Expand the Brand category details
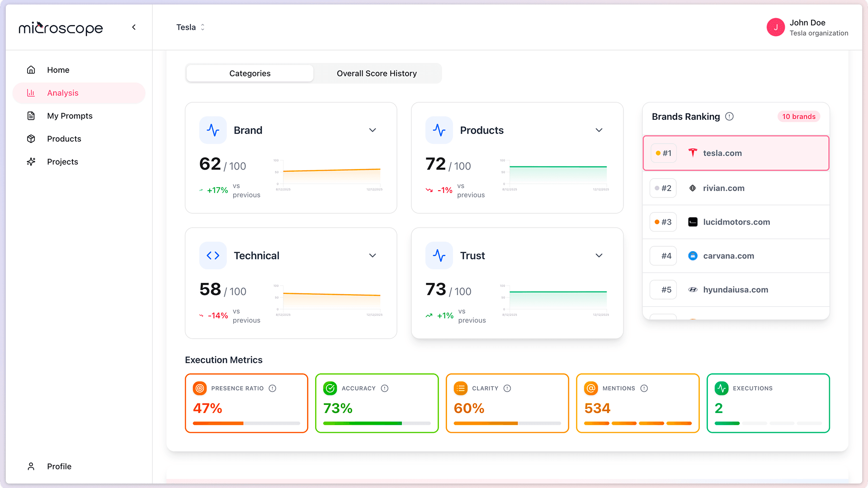Image resolution: width=868 pixels, height=488 pixels. pyautogui.click(x=373, y=130)
